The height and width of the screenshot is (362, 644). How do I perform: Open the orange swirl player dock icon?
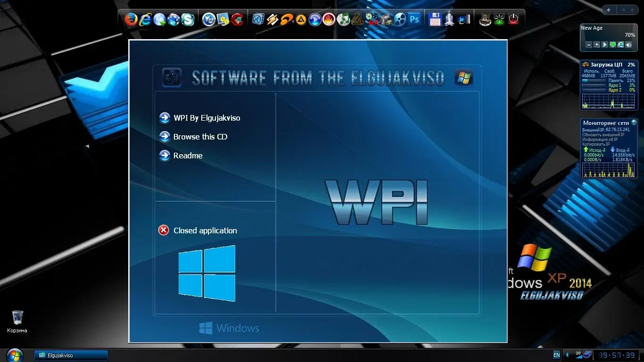pyautogui.click(x=287, y=19)
